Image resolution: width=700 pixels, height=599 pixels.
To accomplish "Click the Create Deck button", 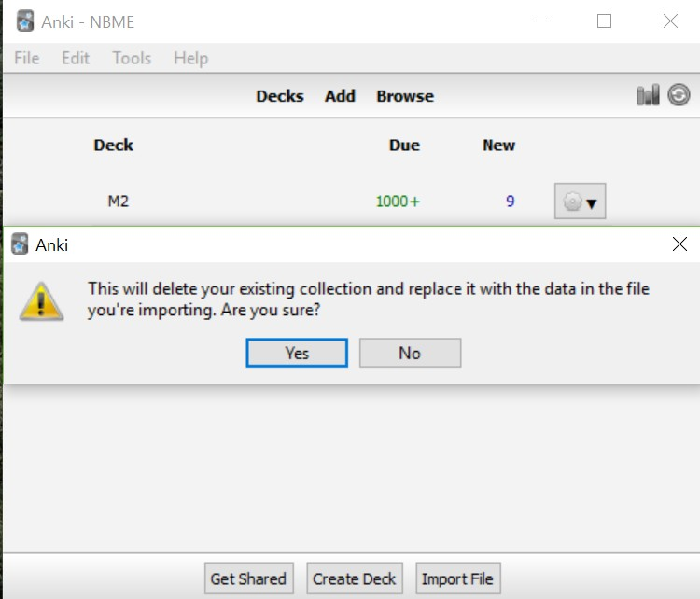I will click(355, 578).
